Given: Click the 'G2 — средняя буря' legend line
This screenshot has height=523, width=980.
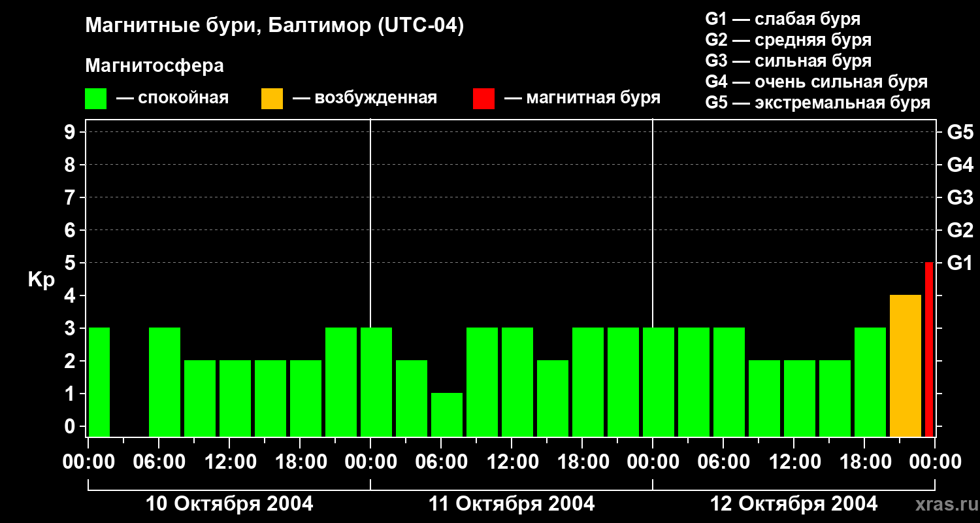Looking at the screenshot, I should coord(788,40).
